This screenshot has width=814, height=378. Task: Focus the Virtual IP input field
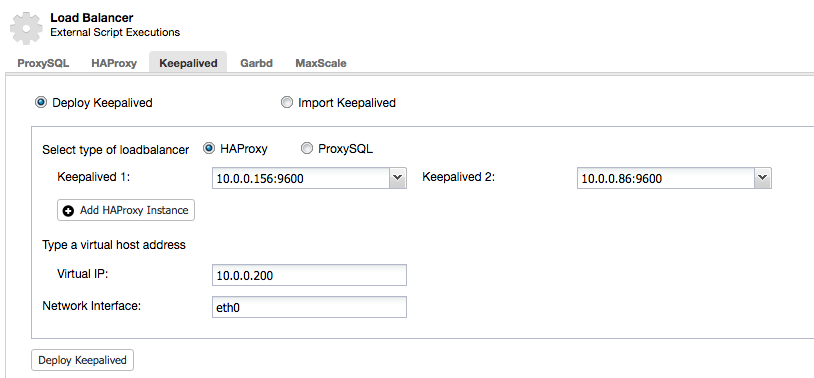coord(309,275)
